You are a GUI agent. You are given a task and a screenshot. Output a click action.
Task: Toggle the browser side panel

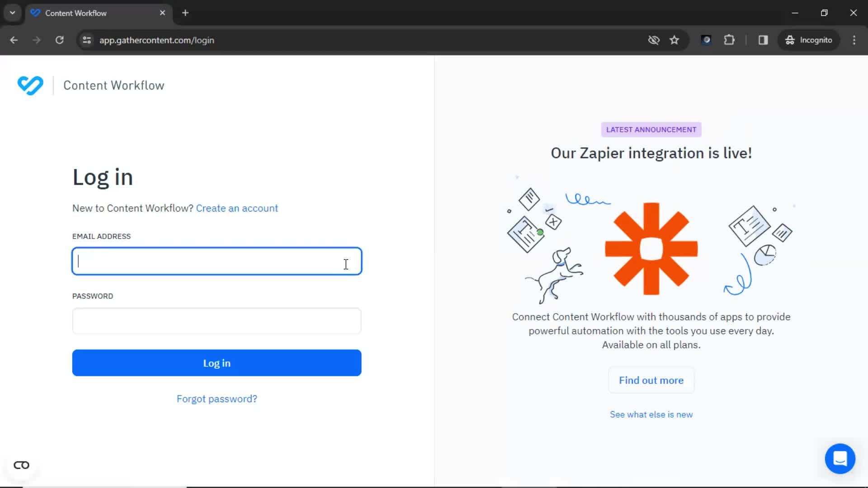pyautogui.click(x=763, y=40)
